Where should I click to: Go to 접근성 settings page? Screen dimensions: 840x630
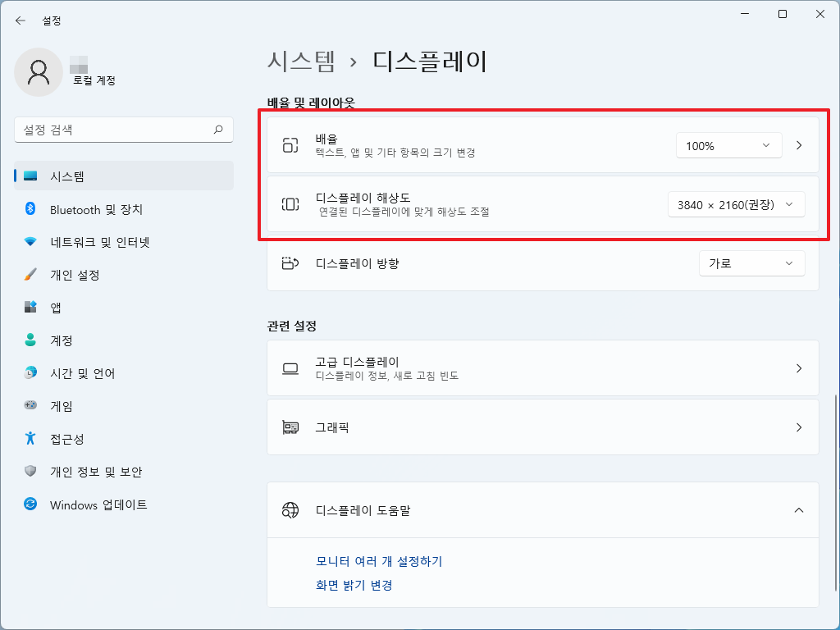(x=124, y=438)
